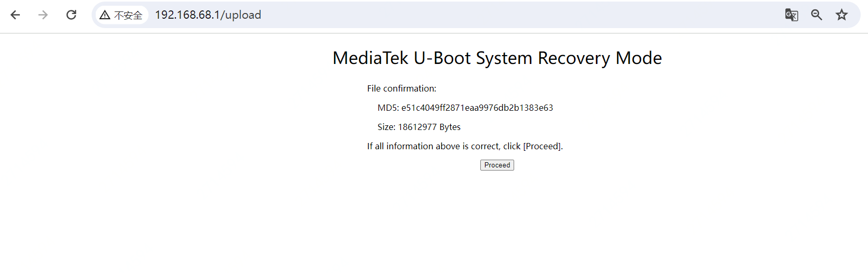
Task: Click the MD5 hash value e51c4049ff...
Action: coord(477,108)
